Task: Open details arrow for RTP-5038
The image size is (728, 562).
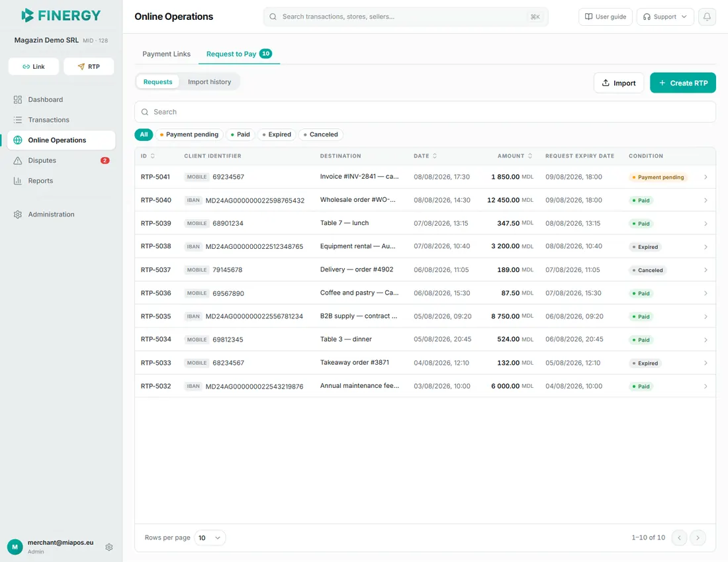Action: pyautogui.click(x=705, y=247)
